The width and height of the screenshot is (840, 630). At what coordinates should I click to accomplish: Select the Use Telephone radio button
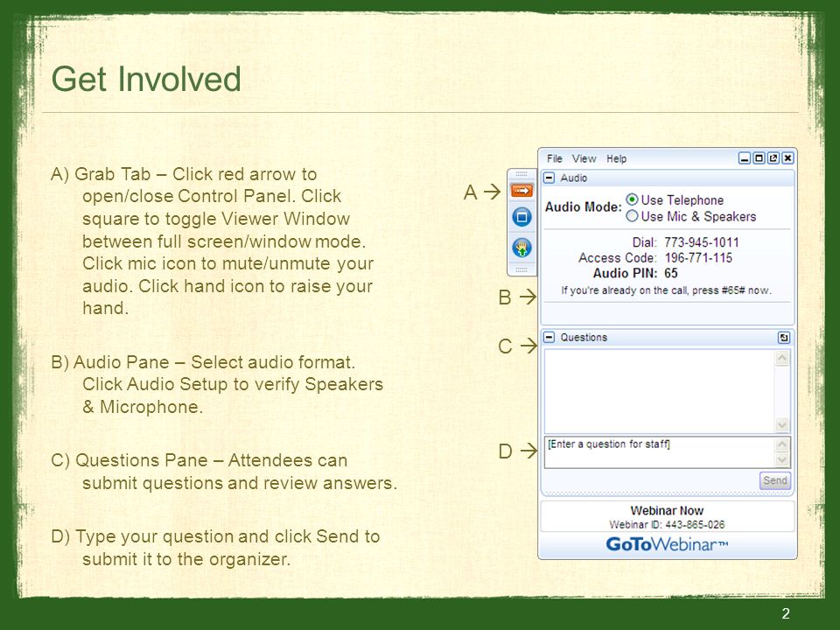click(x=632, y=199)
